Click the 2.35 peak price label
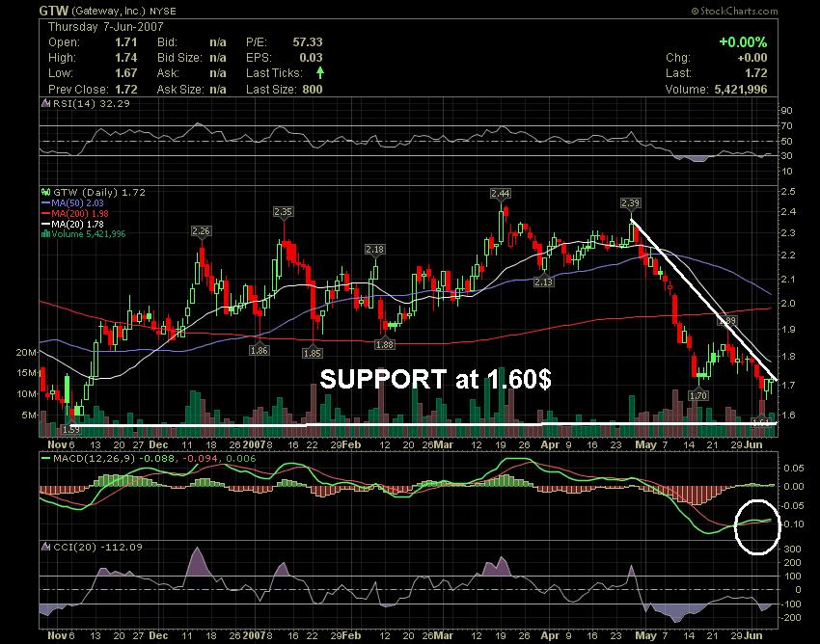The image size is (820, 644). [283, 212]
